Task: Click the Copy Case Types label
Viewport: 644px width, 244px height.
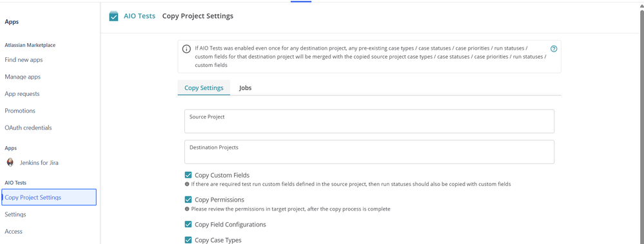Action: click(218, 240)
